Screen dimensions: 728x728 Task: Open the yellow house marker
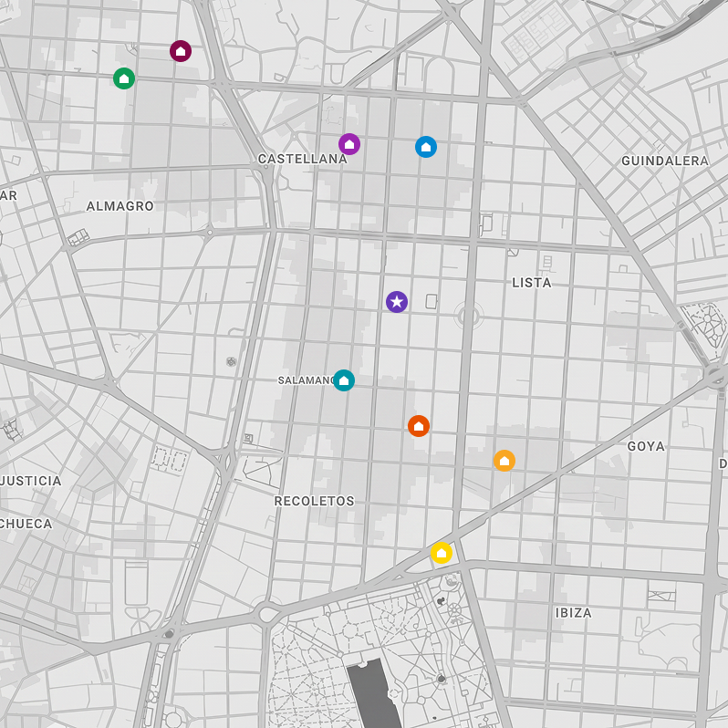pos(441,553)
